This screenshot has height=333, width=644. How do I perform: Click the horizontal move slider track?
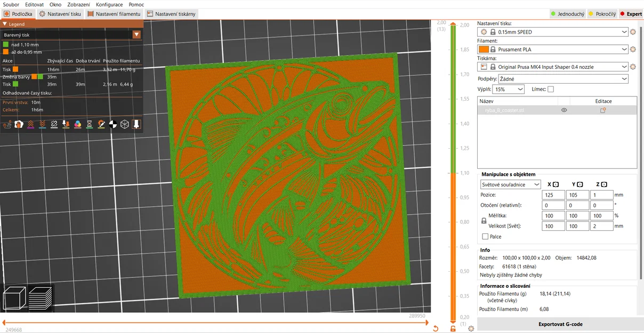[215, 322]
